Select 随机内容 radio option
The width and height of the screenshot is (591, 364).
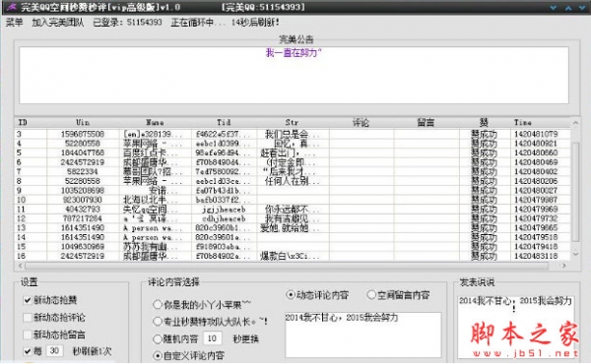[158, 338]
